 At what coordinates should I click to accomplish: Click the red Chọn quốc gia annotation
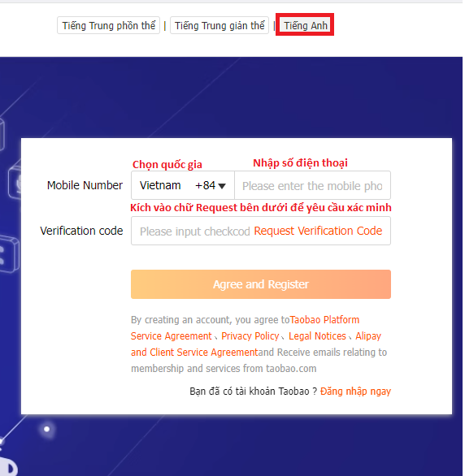(167, 165)
